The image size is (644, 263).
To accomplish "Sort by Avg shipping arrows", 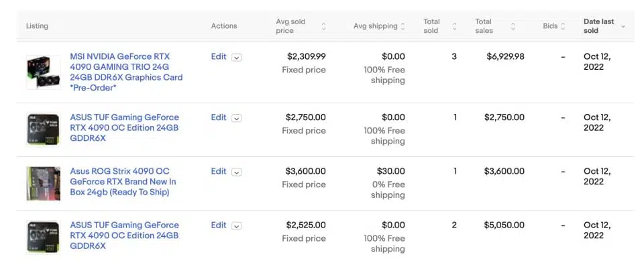I will click(402, 26).
